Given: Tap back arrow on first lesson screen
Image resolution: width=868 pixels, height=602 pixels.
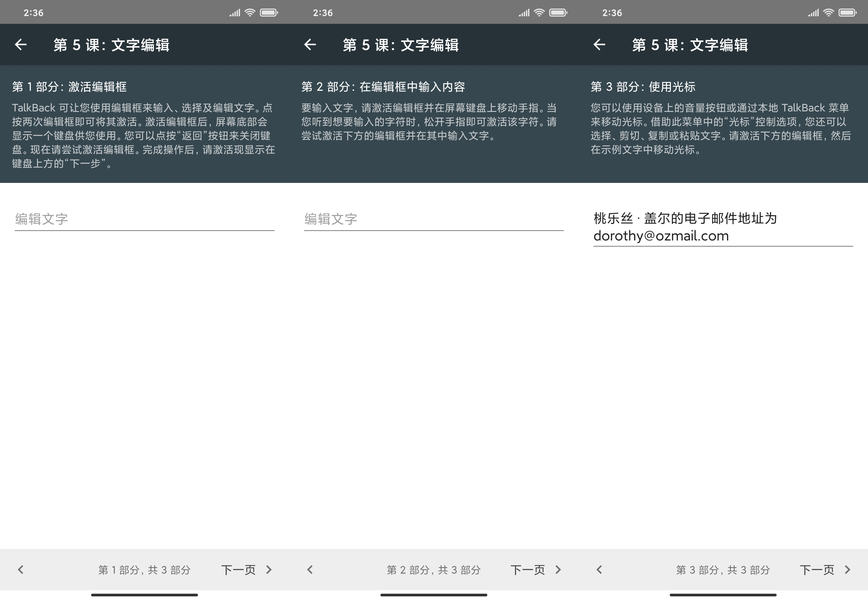Looking at the screenshot, I should 21,45.
